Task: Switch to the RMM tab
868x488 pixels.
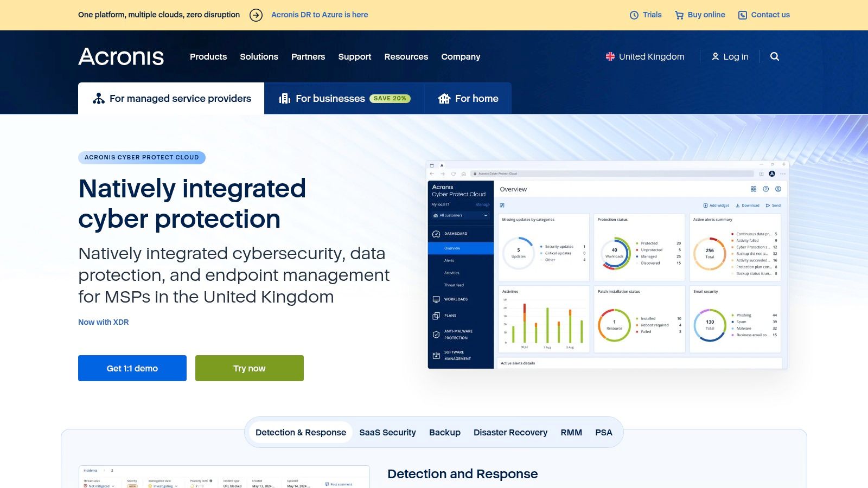Action: pos(571,432)
